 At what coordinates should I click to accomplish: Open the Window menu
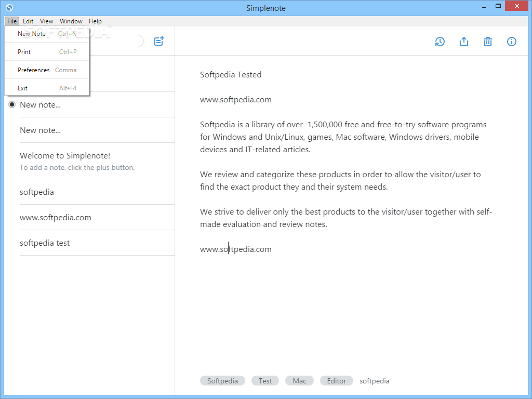[71, 21]
